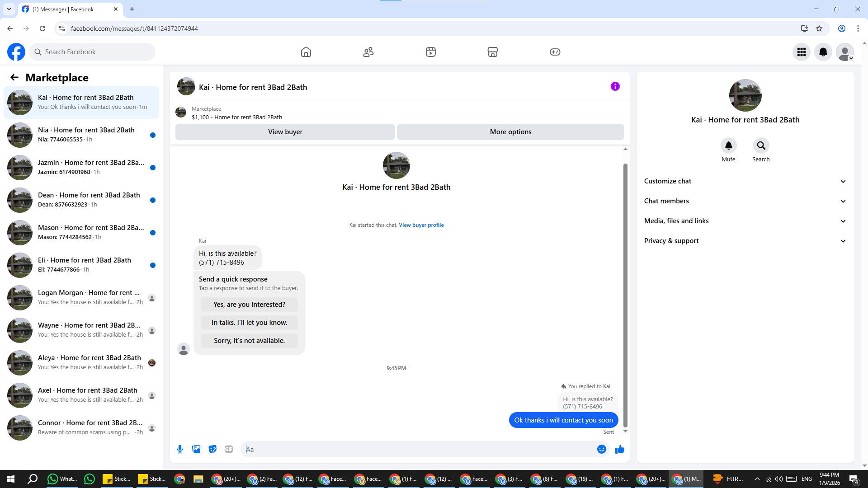Open the sticker picker icon

[x=212, y=449]
